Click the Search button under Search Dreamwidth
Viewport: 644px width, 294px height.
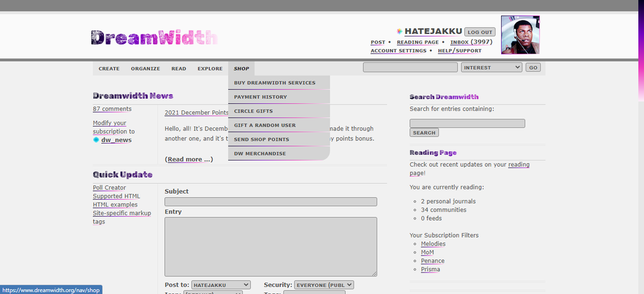click(425, 132)
